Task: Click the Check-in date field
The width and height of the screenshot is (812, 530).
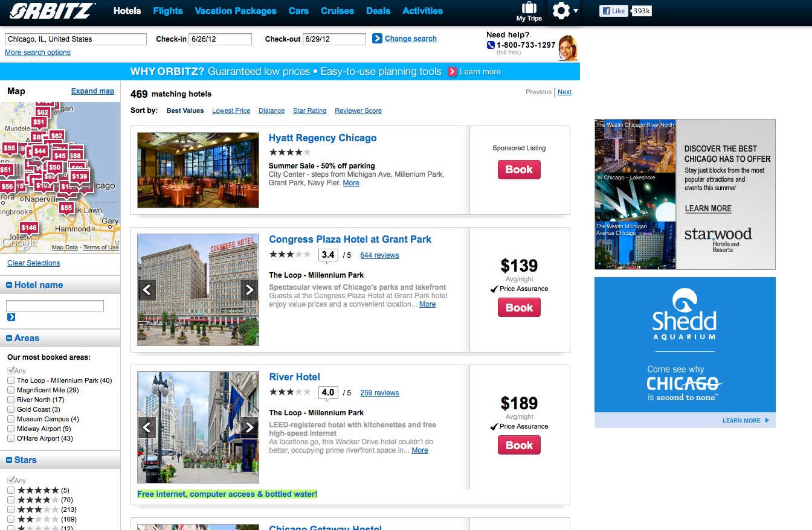Action: 220,39
